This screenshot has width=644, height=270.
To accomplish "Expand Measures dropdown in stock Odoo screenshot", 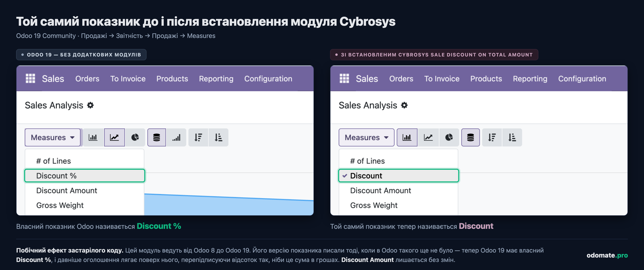I will click(53, 137).
